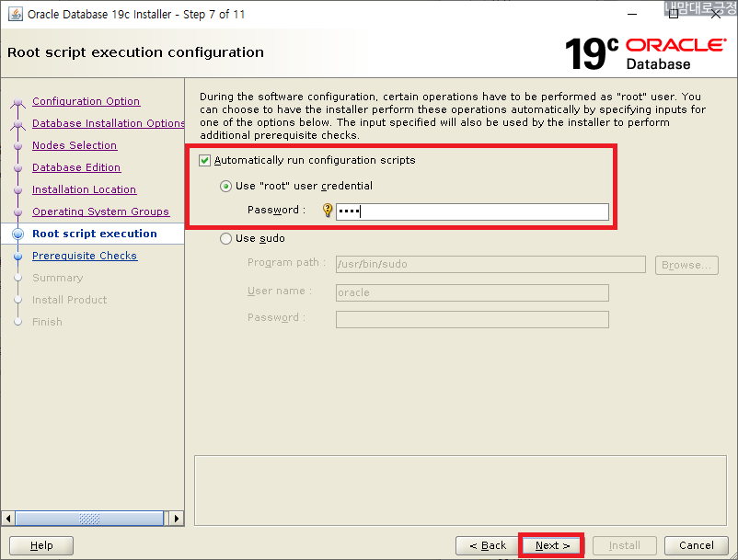The width and height of the screenshot is (738, 560).
Task: Select Use "root" user credential option
Action: pos(226,186)
